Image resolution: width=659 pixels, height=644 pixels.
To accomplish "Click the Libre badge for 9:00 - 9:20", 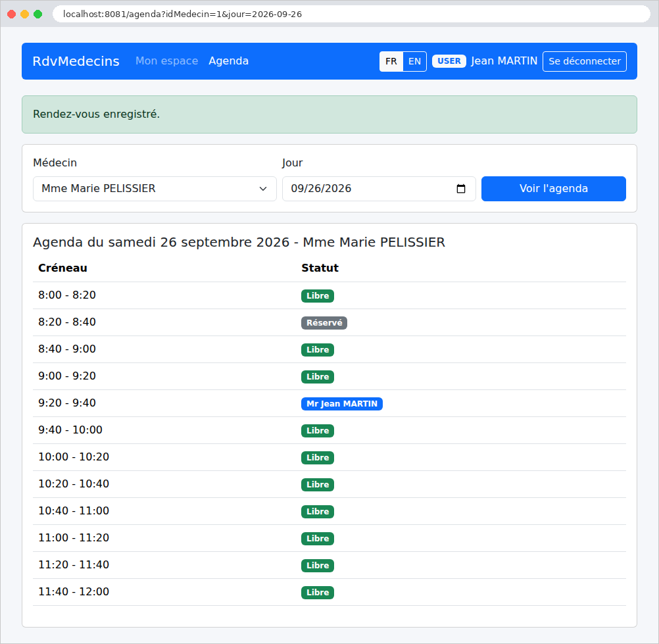I will click(317, 377).
